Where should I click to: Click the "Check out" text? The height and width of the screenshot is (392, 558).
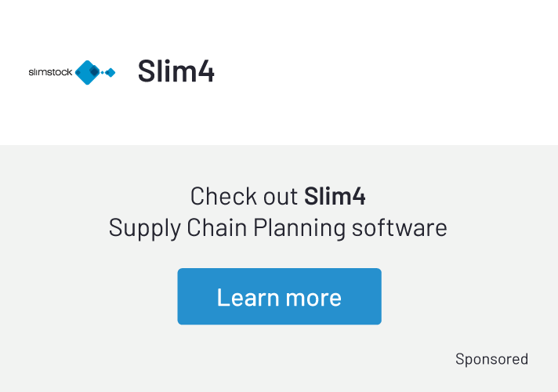tap(244, 195)
